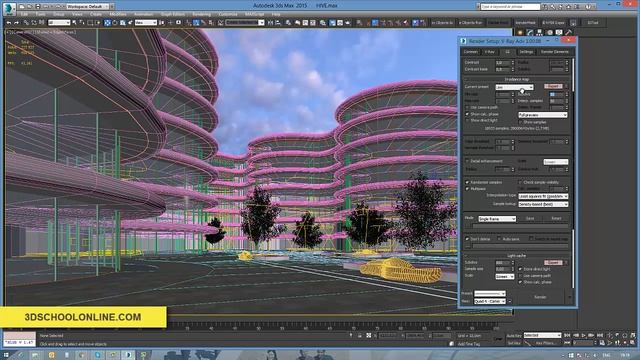
Task: Click the Save File quick access icon
Action: (38, 7)
